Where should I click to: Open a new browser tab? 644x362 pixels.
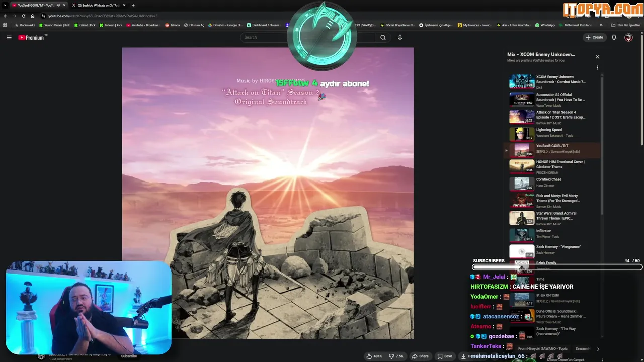133,5
